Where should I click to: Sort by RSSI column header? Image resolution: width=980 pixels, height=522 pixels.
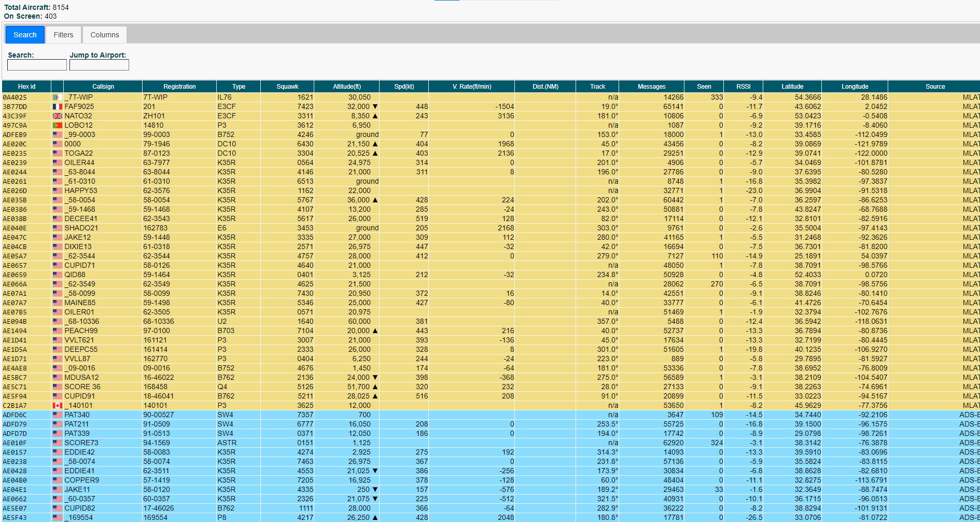(744, 87)
